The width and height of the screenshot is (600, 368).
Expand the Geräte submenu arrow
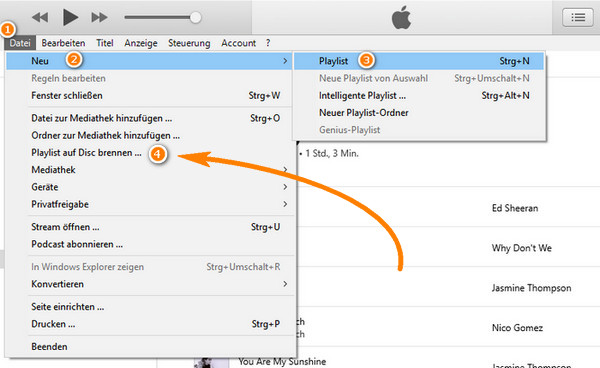(285, 187)
